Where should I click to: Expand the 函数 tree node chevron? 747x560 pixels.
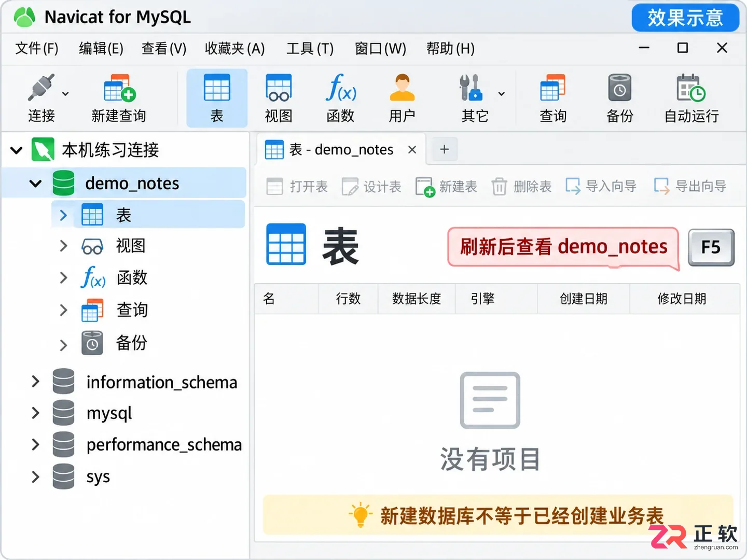point(63,278)
